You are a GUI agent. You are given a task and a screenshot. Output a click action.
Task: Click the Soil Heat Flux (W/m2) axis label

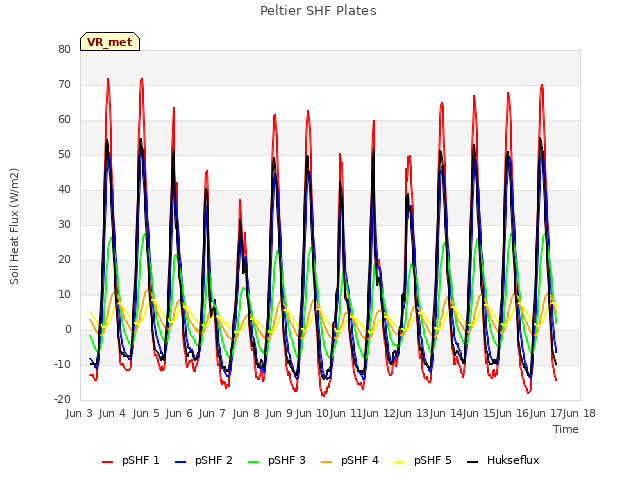[14, 226]
